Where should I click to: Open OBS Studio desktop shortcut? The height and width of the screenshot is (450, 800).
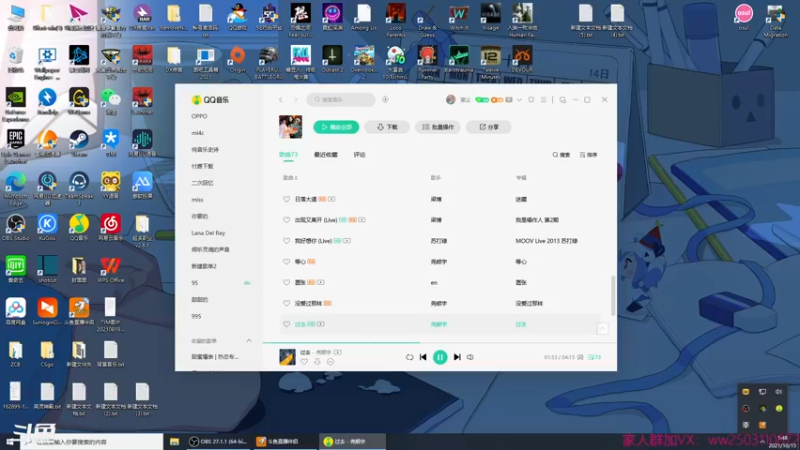(x=16, y=228)
